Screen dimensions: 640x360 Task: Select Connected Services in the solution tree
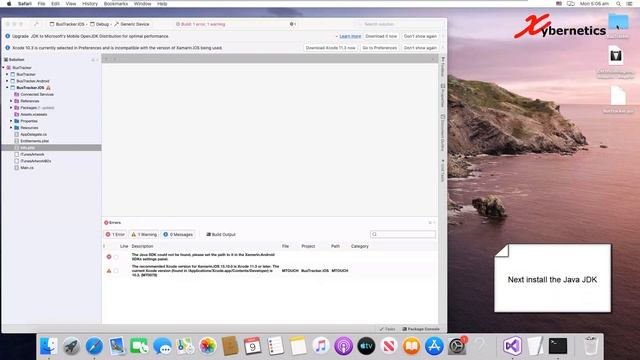click(x=37, y=94)
